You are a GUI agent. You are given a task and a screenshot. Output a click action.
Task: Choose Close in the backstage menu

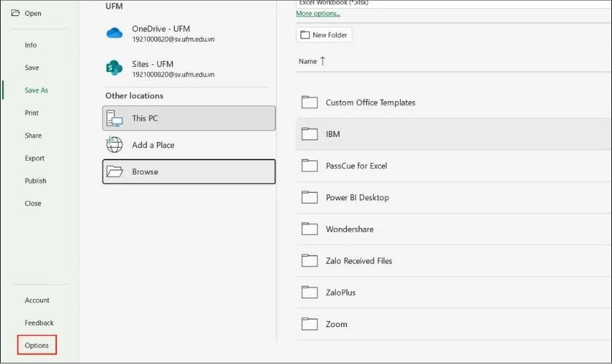click(33, 203)
